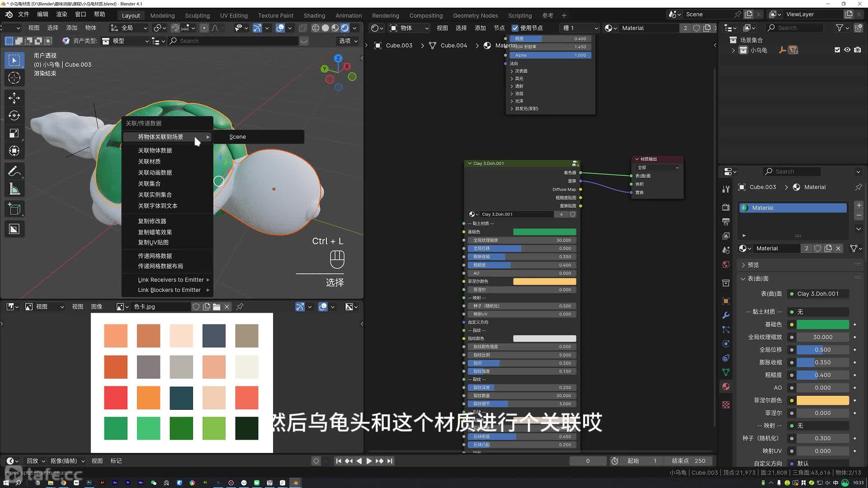Toggle object visibility eye icon in outliner
The image size is (868, 488).
(x=847, y=49)
